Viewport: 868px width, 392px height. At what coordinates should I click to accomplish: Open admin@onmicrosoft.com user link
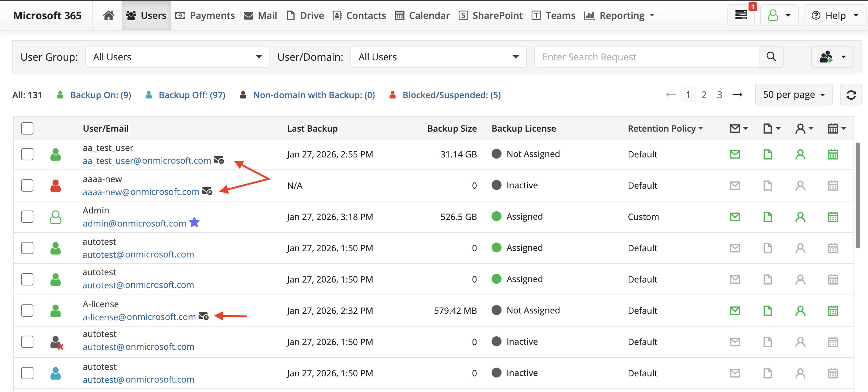[x=134, y=223]
